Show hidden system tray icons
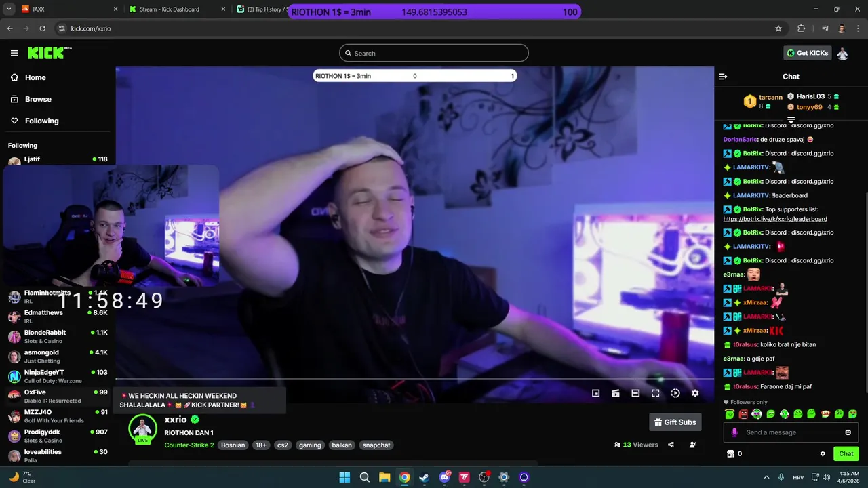 pyautogui.click(x=766, y=477)
